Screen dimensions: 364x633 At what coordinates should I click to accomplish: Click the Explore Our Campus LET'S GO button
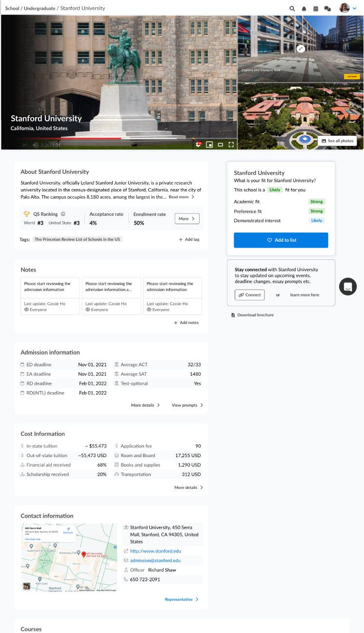tap(351, 77)
